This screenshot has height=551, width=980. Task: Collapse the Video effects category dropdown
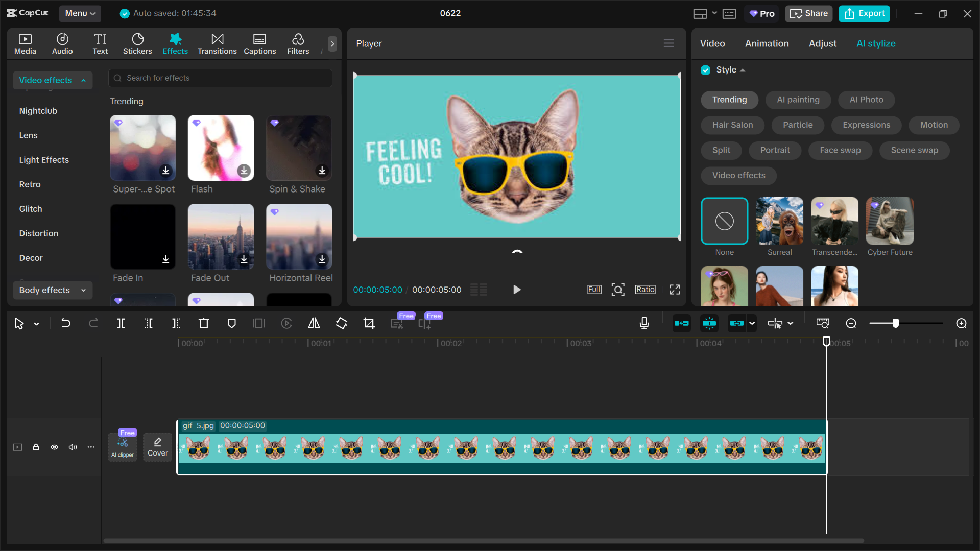(x=52, y=80)
